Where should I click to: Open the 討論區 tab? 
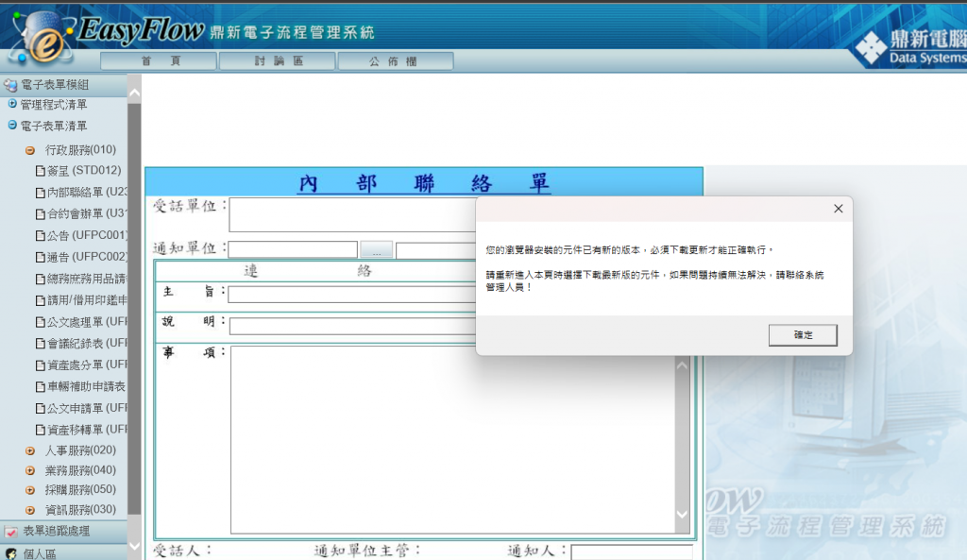tap(278, 61)
